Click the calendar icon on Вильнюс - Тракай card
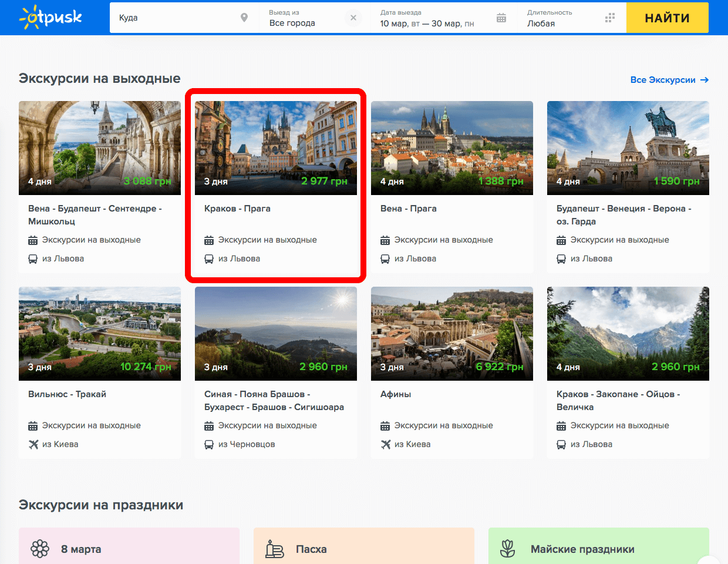This screenshot has height=564, width=728. (33, 425)
